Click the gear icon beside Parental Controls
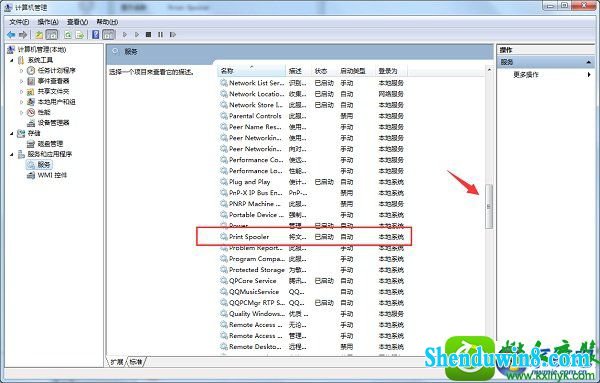 click(223, 116)
